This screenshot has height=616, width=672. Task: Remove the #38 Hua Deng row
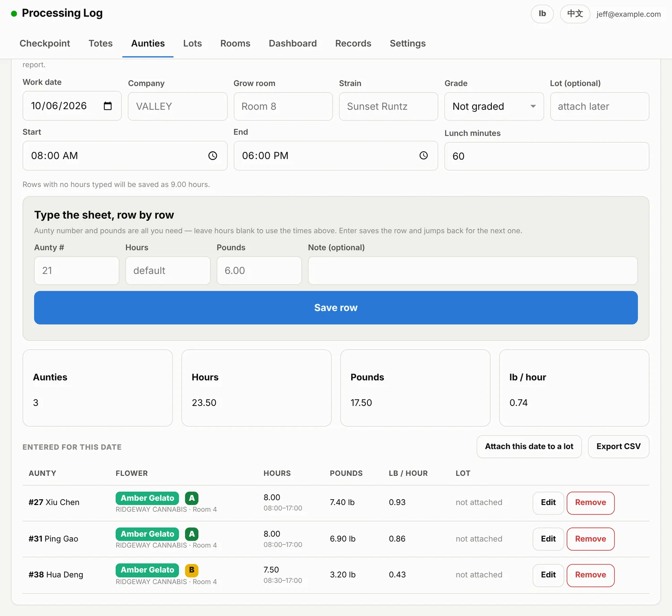click(x=590, y=575)
